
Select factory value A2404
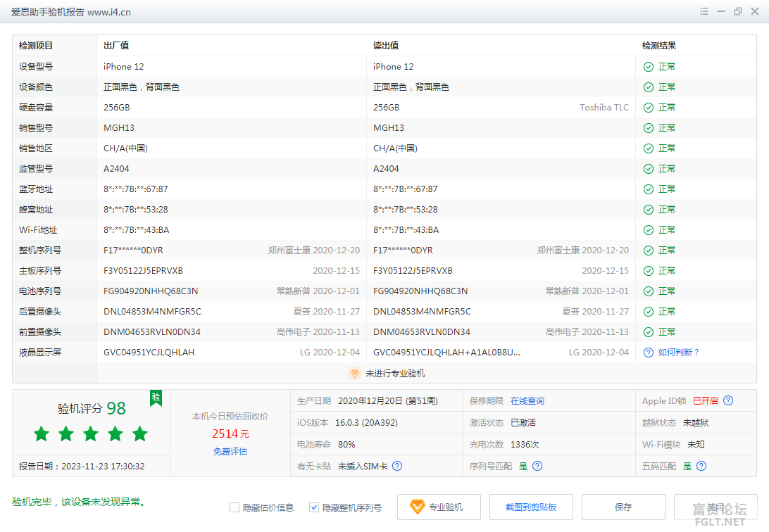pos(116,169)
